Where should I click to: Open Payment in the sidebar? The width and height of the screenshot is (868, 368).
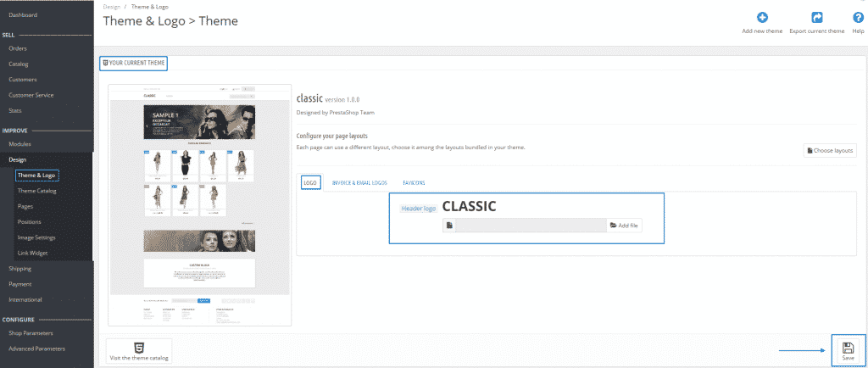click(x=20, y=284)
